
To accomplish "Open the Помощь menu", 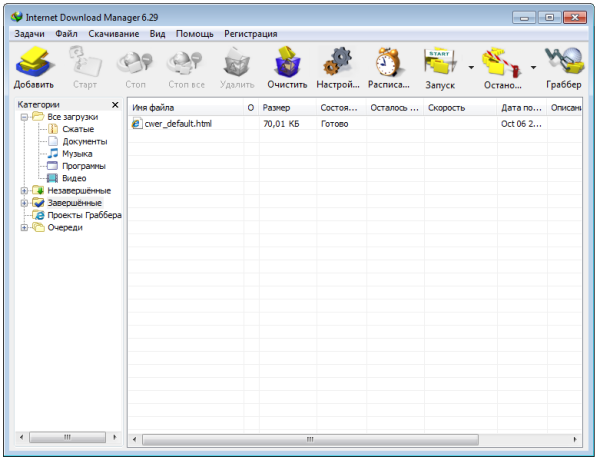I will pos(194,34).
